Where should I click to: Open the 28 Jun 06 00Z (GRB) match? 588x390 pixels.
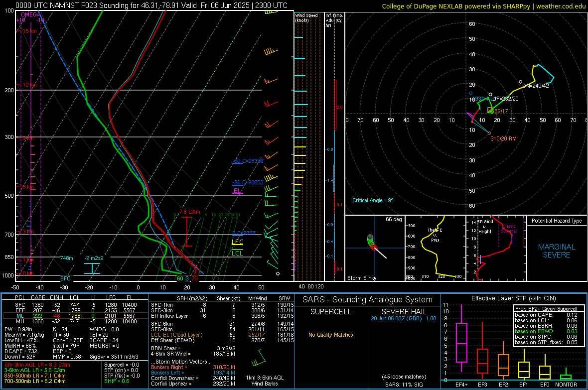(404, 318)
